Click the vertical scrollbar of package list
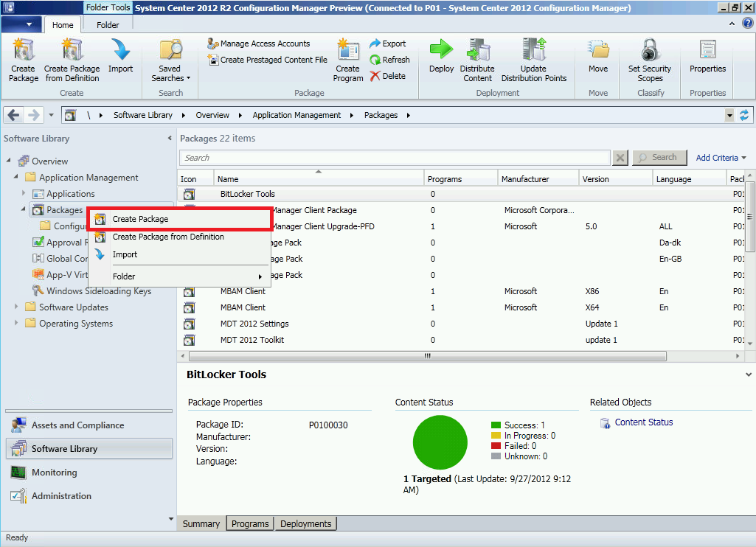Screen dimensions: 756x547 (750, 216)
